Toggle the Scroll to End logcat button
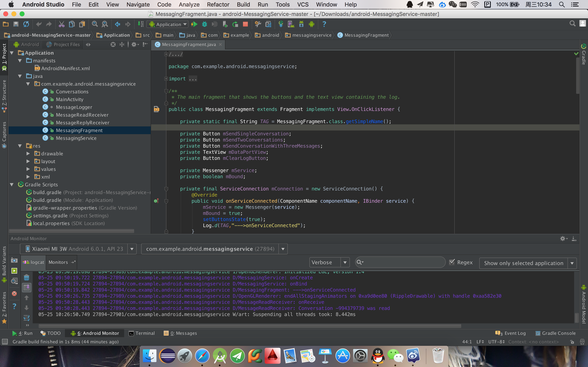This screenshot has width=588, height=367. tap(27, 288)
